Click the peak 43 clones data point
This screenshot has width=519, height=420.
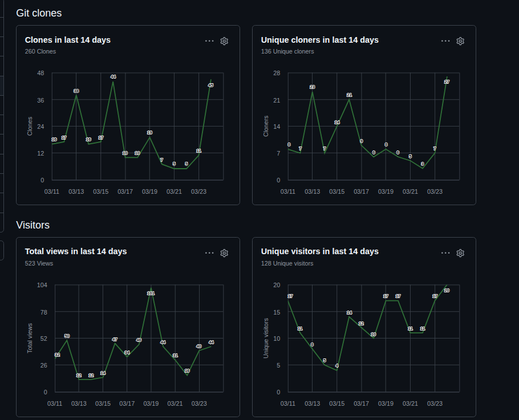click(210, 84)
